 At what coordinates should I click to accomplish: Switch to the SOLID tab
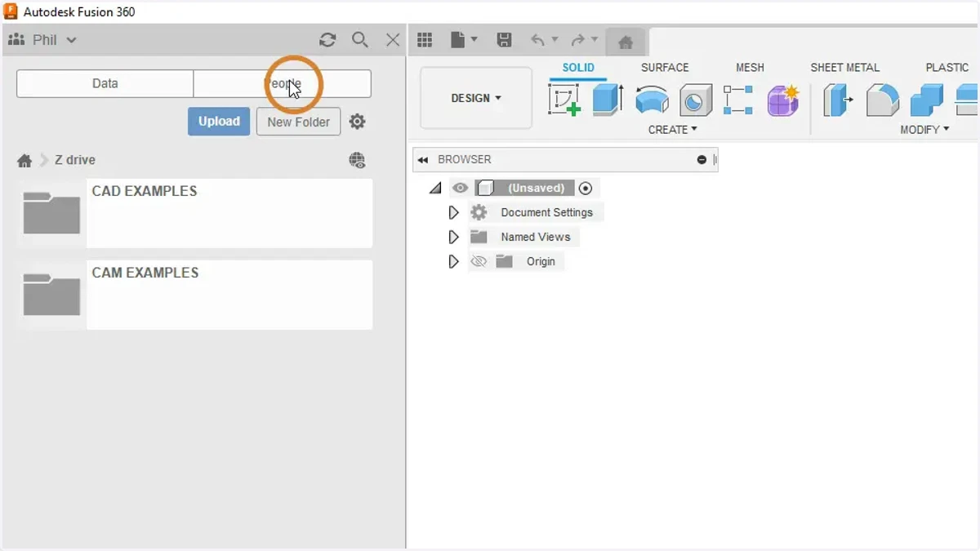pyautogui.click(x=578, y=68)
